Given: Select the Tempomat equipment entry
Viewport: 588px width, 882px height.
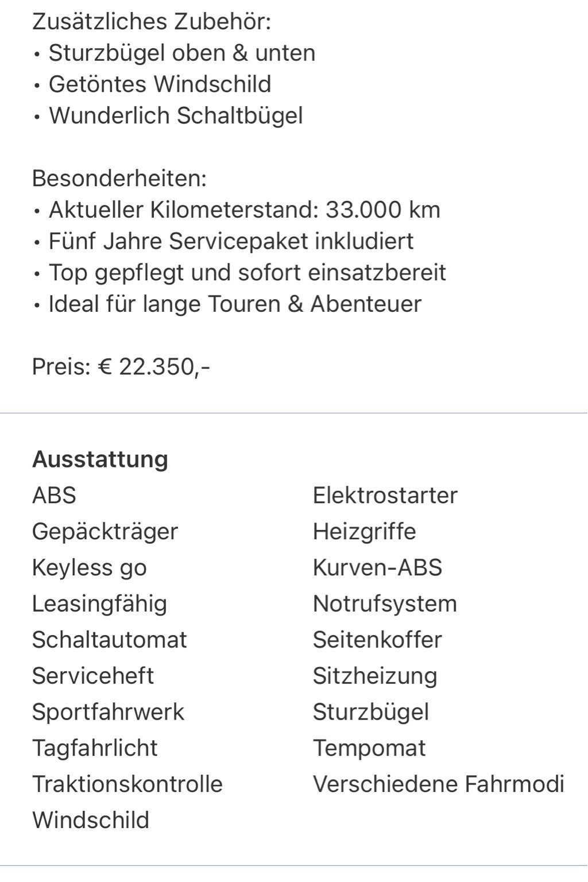Looking at the screenshot, I should 369,748.
